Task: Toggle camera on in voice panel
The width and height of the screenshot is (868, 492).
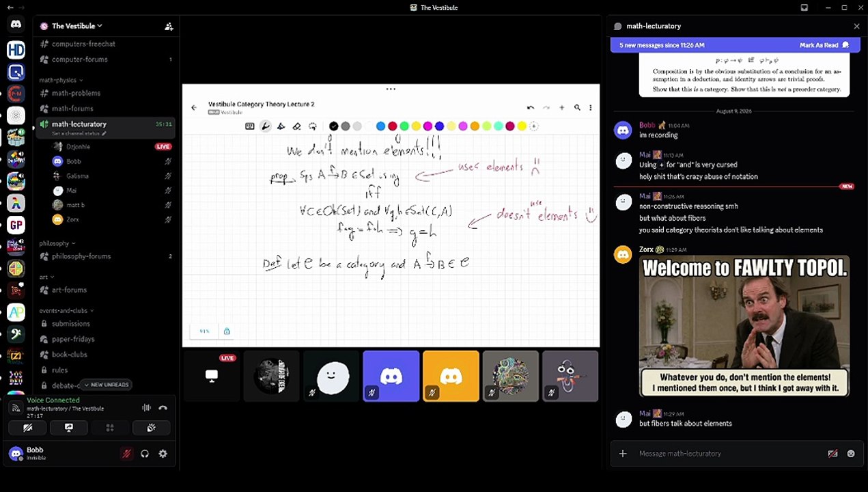Action: click(27, 428)
